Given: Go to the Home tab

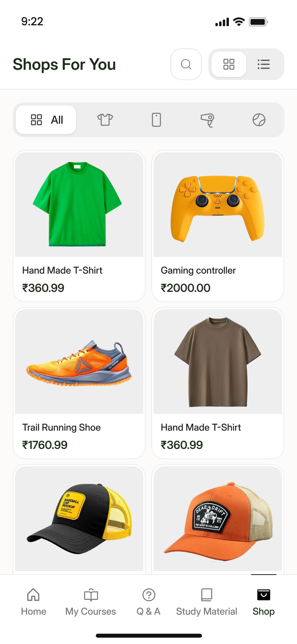Looking at the screenshot, I should click(34, 602).
